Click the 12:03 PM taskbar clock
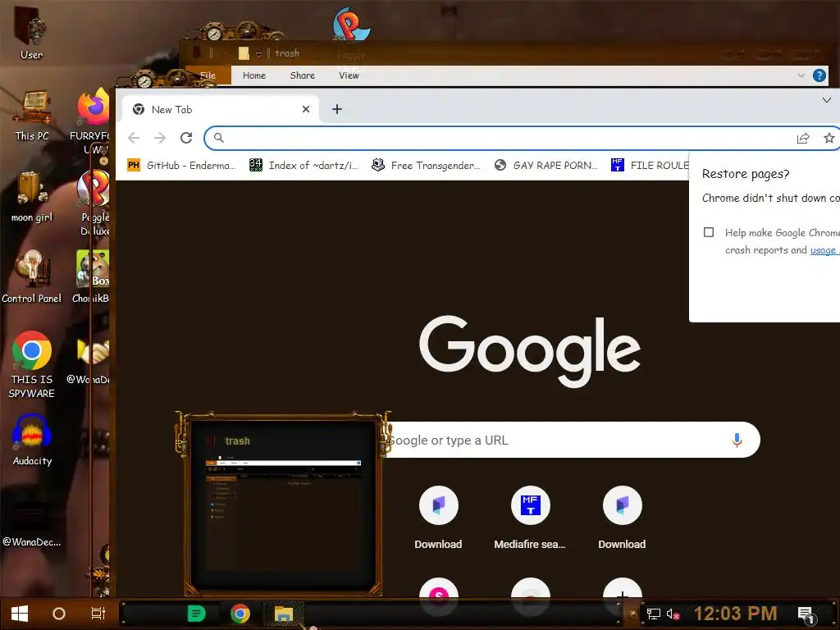This screenshot has width=840, height=630. click(x=735, y=614)
